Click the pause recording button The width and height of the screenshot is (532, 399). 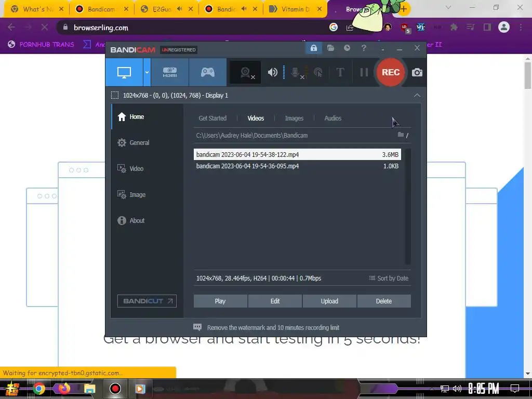(x=364, y=72)
